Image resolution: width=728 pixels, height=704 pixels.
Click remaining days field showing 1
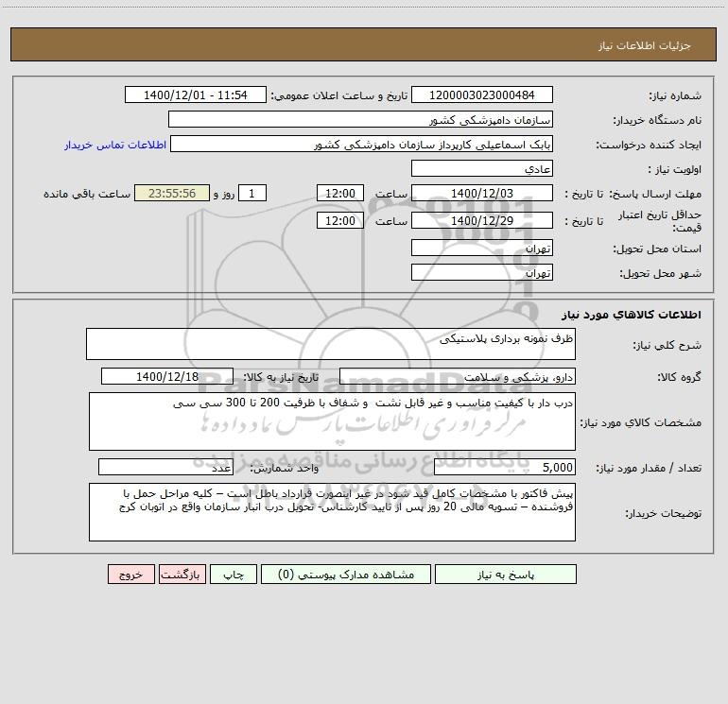pyautogui.click(x=252, y=193)
